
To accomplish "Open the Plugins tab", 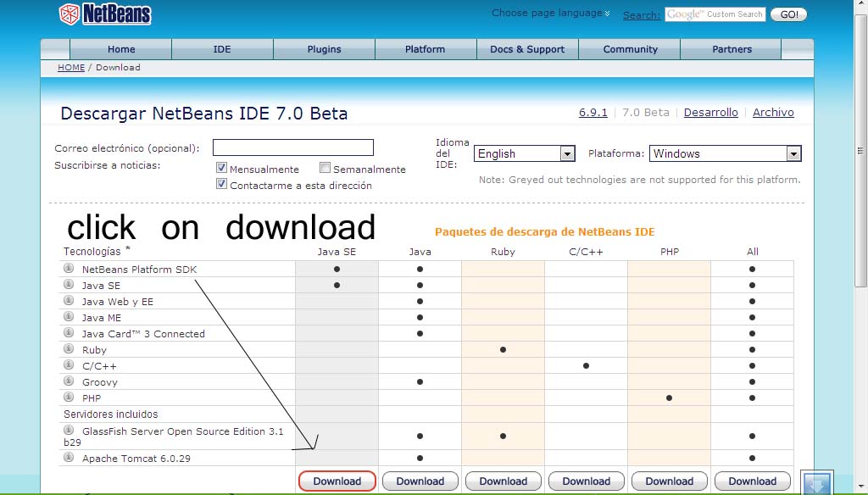I will click(325, 49).
